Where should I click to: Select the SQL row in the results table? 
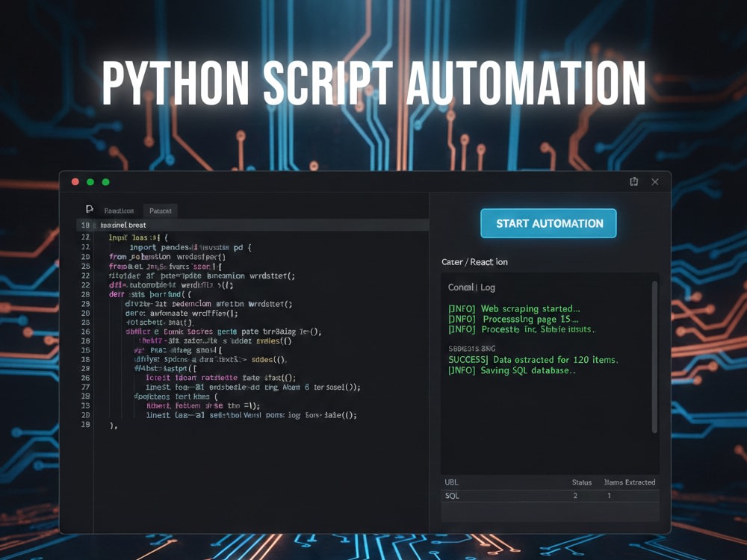tap(551, 496)
